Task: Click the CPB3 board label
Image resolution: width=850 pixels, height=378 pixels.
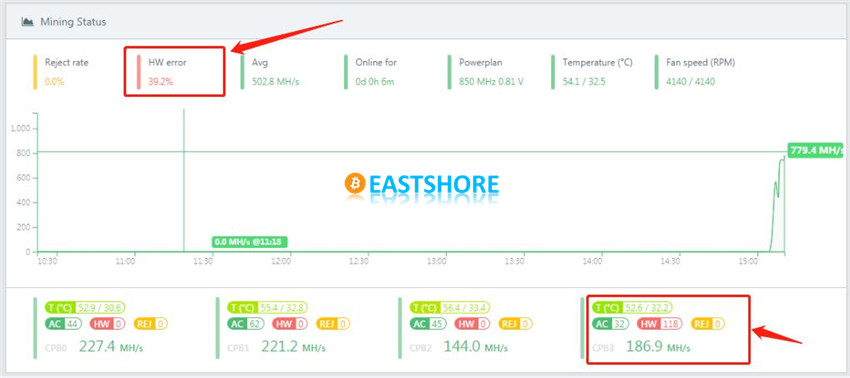Action: (x=603, y=348)
